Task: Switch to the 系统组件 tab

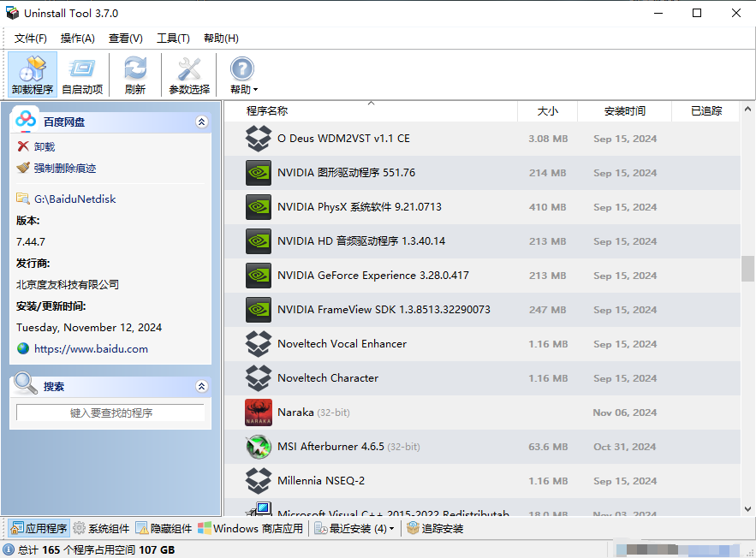Action: coord(101,529)
